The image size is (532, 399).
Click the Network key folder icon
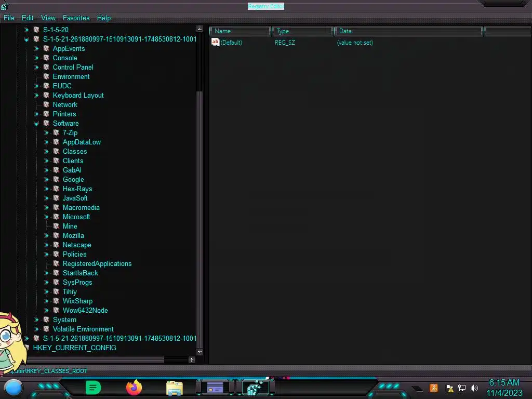tap(46, 104)
